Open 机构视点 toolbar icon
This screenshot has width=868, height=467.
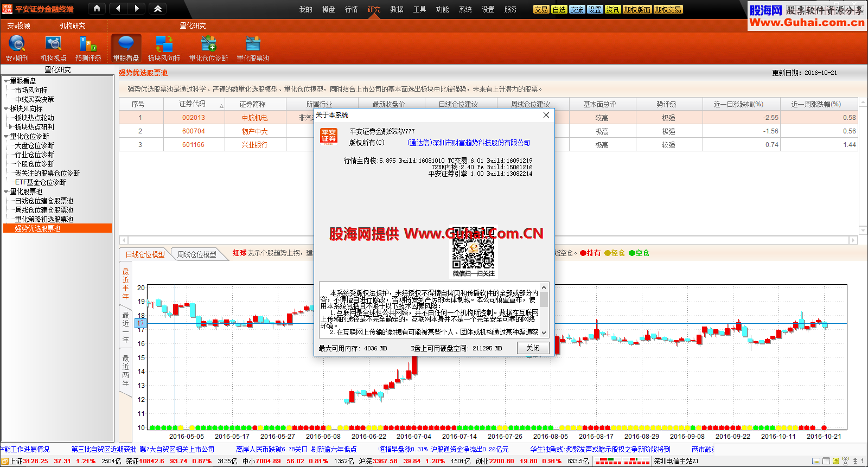[53, 43]
